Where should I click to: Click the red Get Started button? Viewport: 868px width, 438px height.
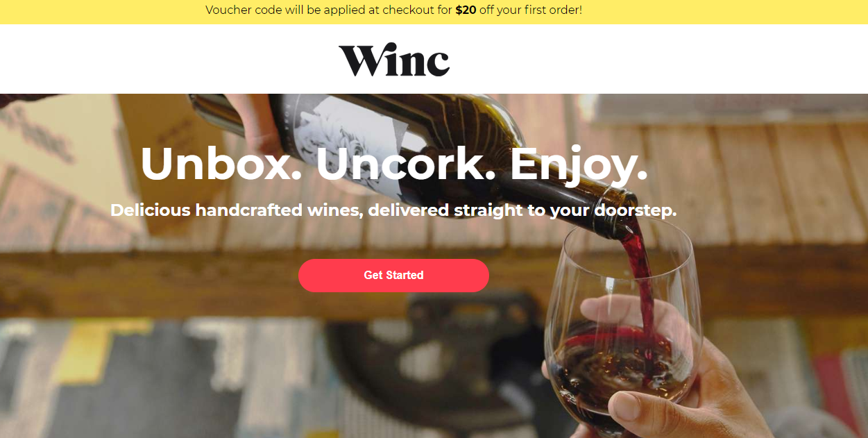393,276
